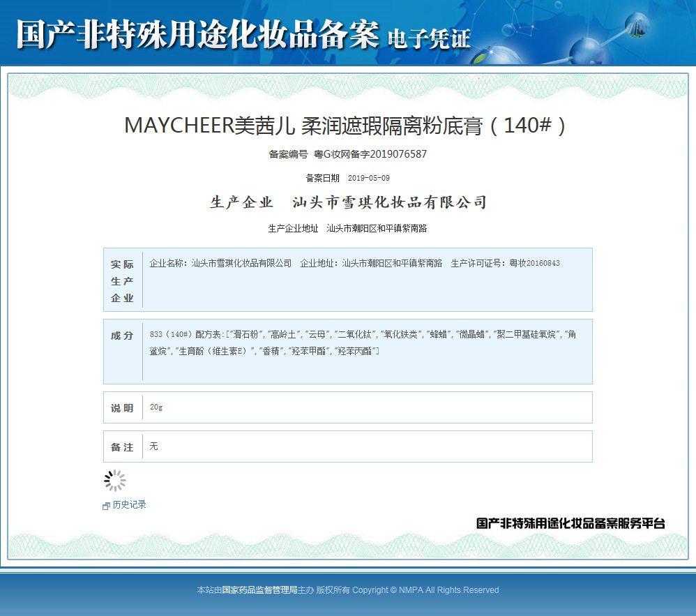
Task: Click the header title 国产非特殊用途化妆品备案
Action: (x=197, y=34)
